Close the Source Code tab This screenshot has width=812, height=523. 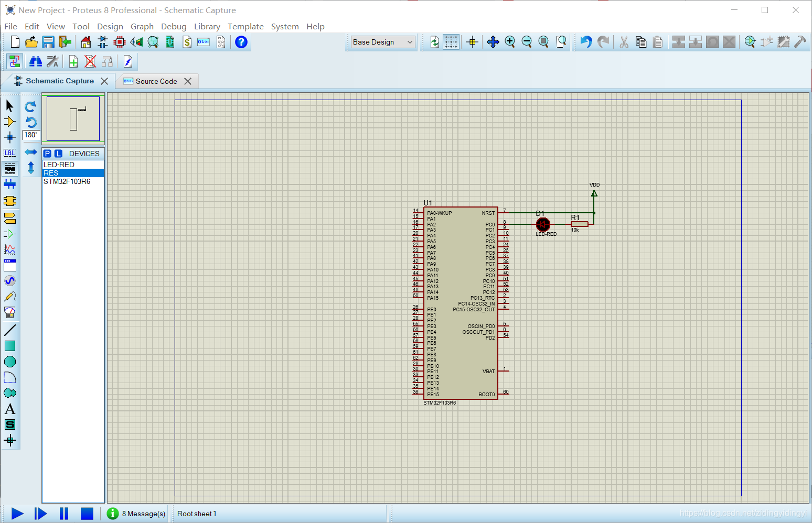pyautogui.click(x=188, y=81)
